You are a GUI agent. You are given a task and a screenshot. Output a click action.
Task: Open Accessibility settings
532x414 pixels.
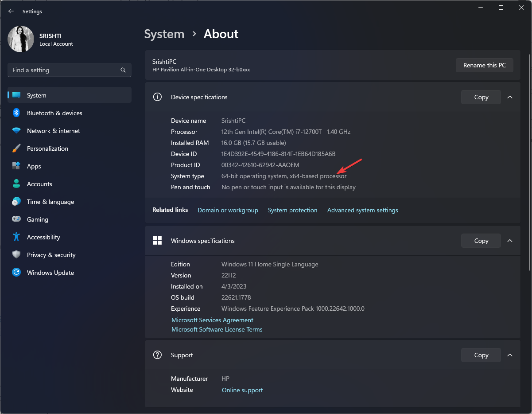tap(43, 237)
